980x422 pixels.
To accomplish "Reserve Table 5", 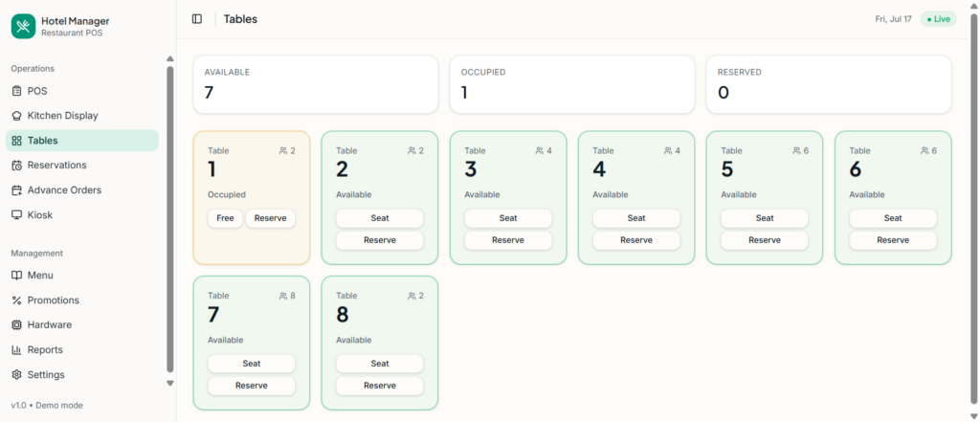I will [x=765, y=240].
